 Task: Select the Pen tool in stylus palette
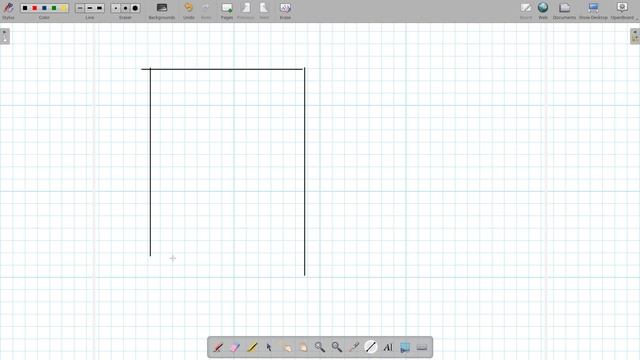218,347
